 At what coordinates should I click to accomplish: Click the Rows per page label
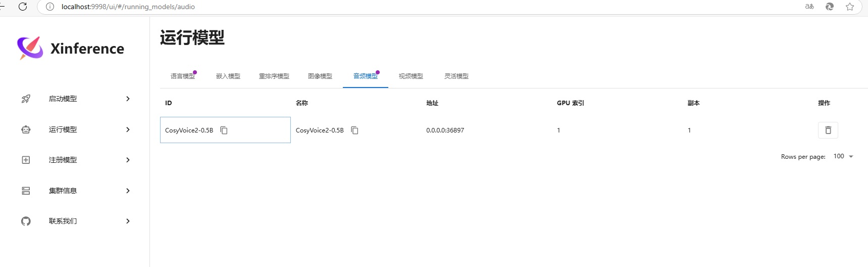[x=803, y=157]
